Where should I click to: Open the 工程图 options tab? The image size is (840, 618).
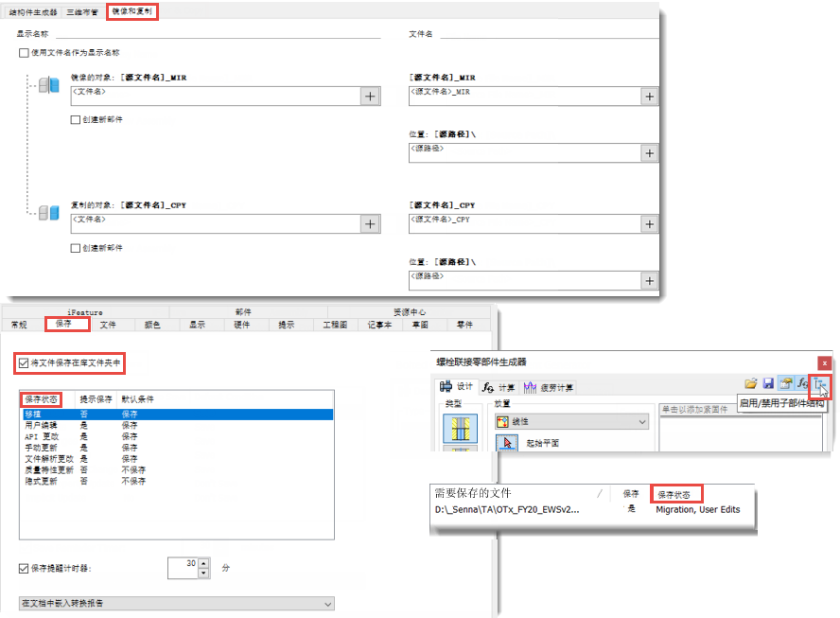point(335,325)
